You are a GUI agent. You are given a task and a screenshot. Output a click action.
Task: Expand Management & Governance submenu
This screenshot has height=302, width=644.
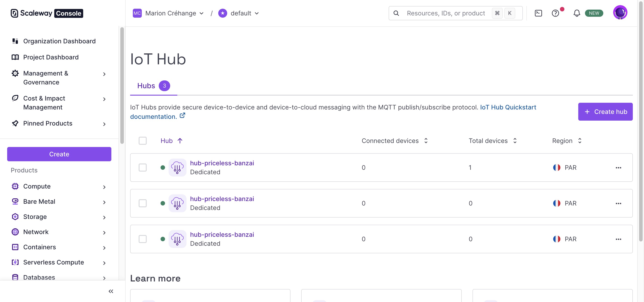[x=104, y=74]
